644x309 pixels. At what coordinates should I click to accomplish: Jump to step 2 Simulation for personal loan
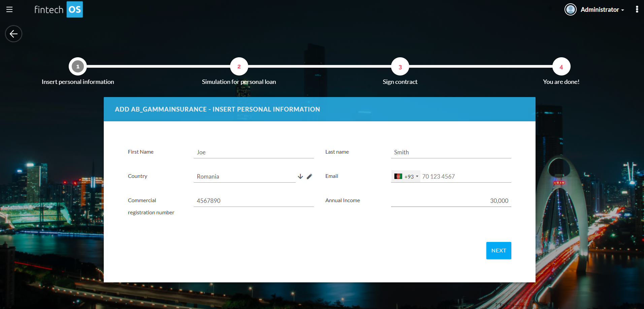(x=239, y=67)
